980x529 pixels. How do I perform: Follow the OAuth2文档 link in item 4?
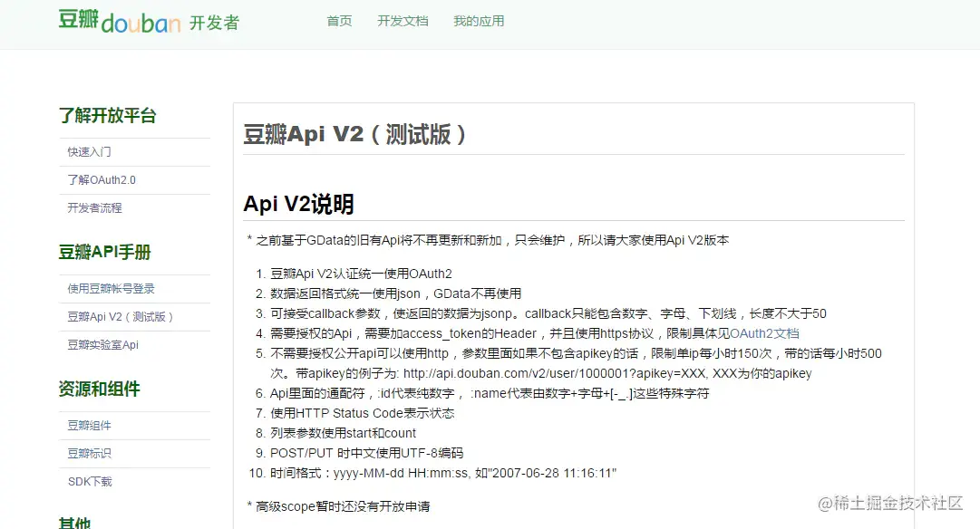tap(764, 333)
